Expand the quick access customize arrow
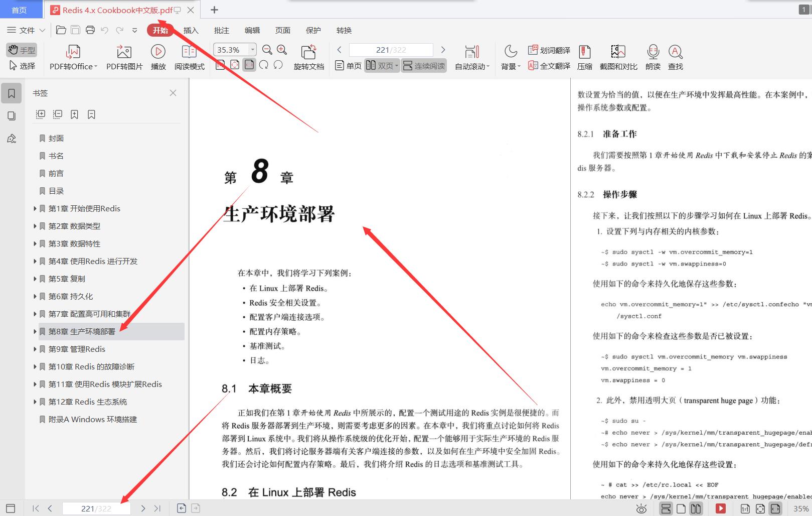The width and height of the screenshot is (812, 516). click(x=134, y=30)
